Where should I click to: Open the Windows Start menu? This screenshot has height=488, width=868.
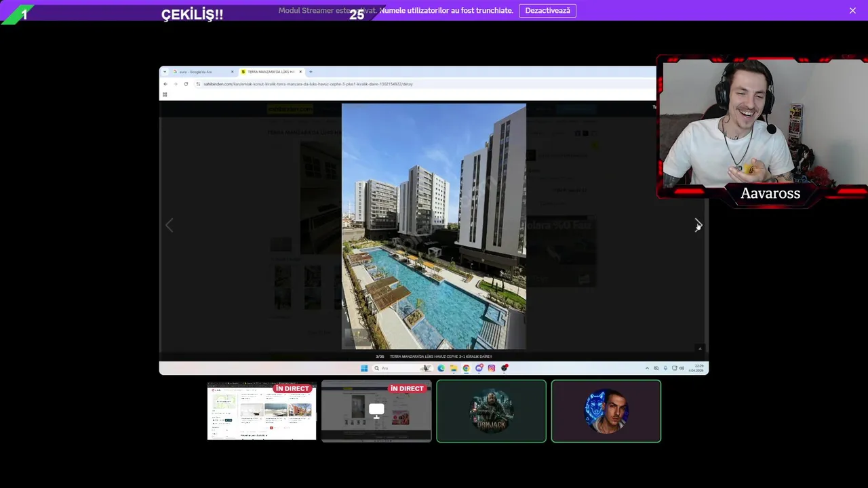coord(364,368)
